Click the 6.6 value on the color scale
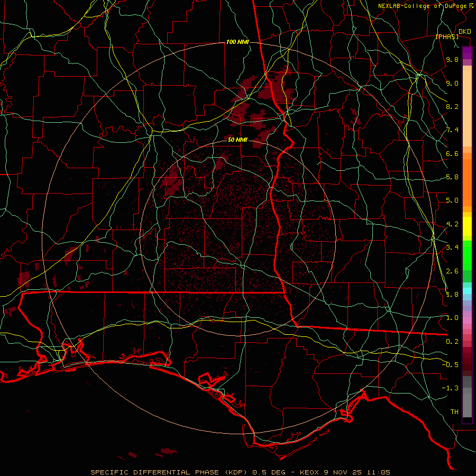 click(x=452, y=153)
